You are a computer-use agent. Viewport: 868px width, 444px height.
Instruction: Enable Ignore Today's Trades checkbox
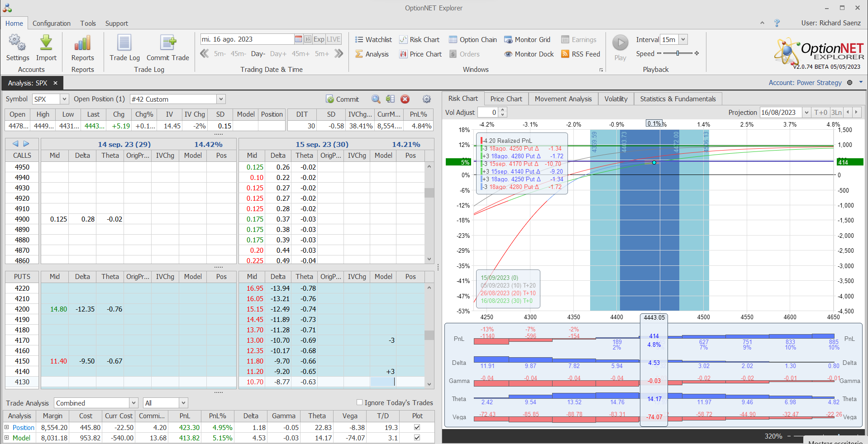[x=359, y=402]
